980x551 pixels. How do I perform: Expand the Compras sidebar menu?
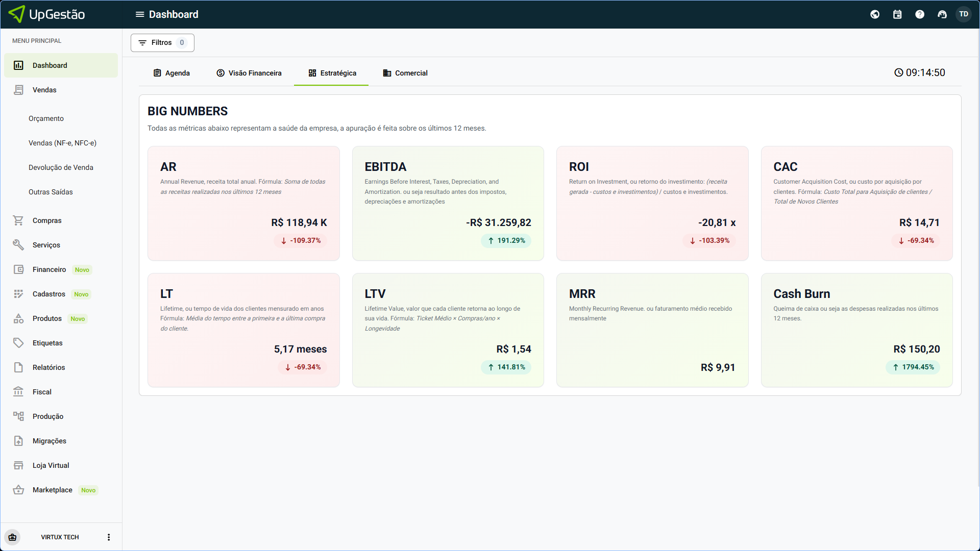(47, 220)
